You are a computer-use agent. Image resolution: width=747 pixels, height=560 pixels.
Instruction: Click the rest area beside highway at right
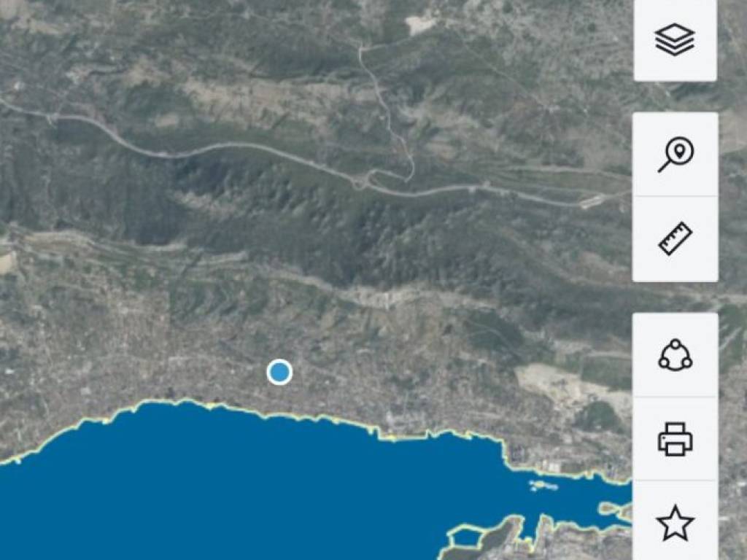592,201
